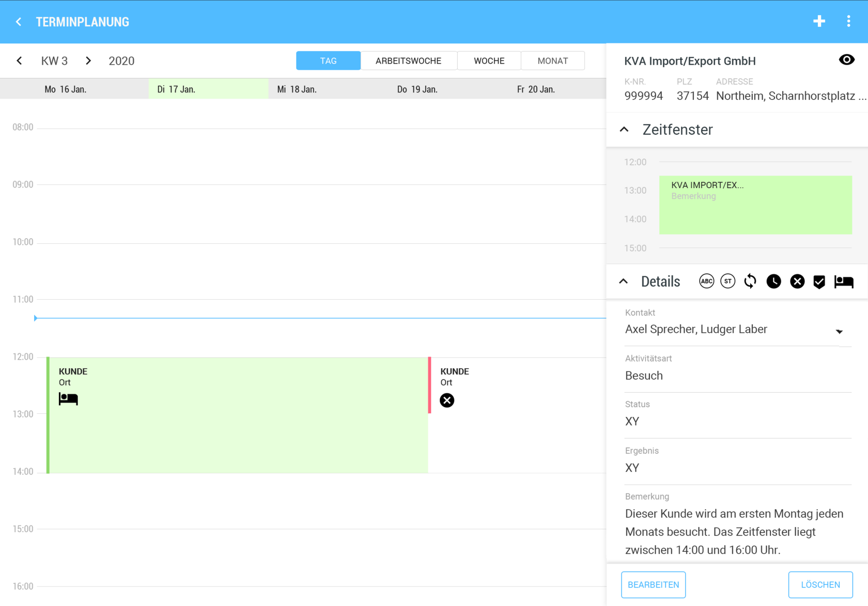Switch to WOCHE view
This screenshot has height=606, width=868.
click(489, 60)
